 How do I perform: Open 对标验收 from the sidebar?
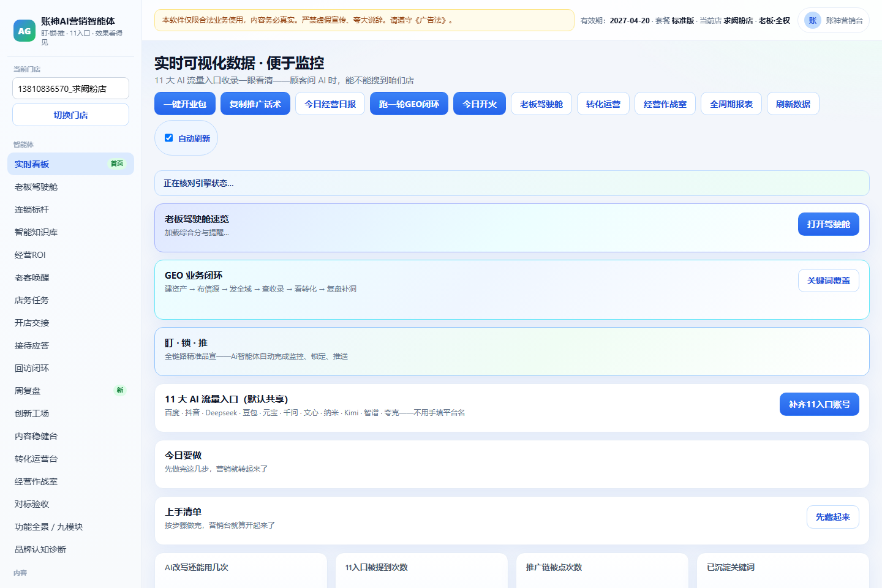point(70,504)
